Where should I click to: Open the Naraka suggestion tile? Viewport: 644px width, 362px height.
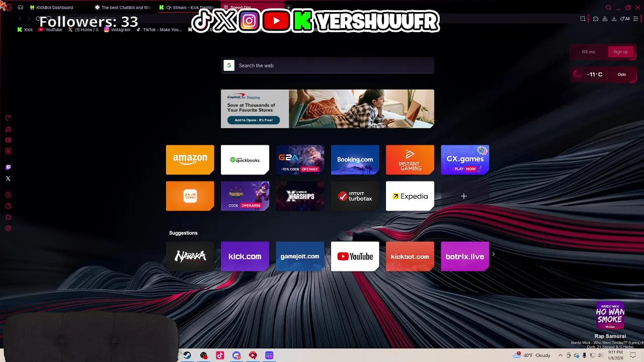coord(190,256)
